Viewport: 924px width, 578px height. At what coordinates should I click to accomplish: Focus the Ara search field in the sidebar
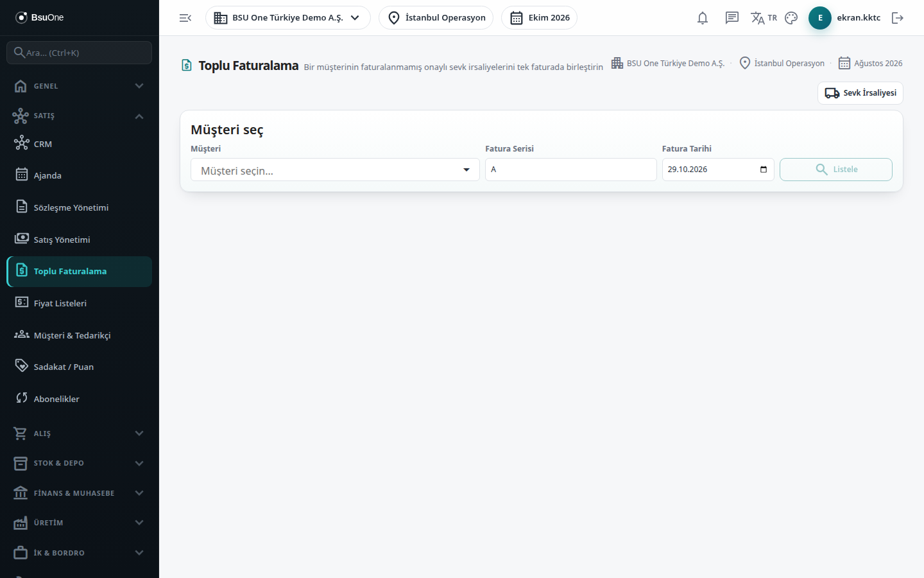pyautogui.click(x=80, y=53)
